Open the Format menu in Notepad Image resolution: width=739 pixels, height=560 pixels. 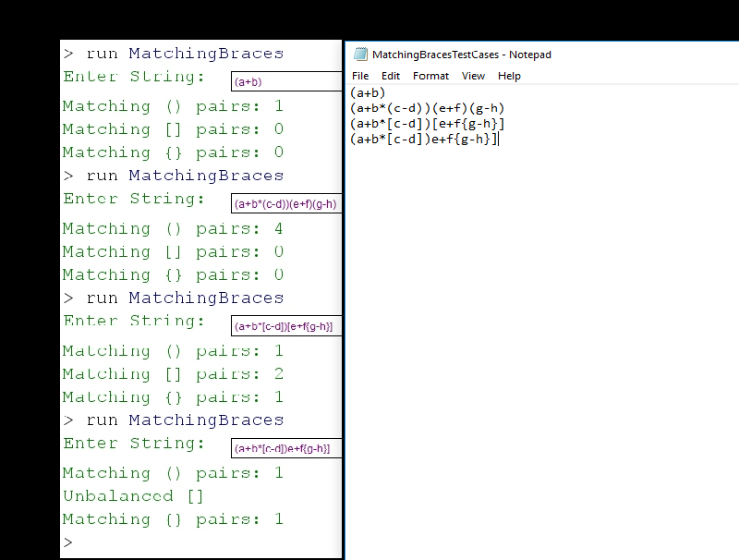pyautogui.click(x=430, y=76)
